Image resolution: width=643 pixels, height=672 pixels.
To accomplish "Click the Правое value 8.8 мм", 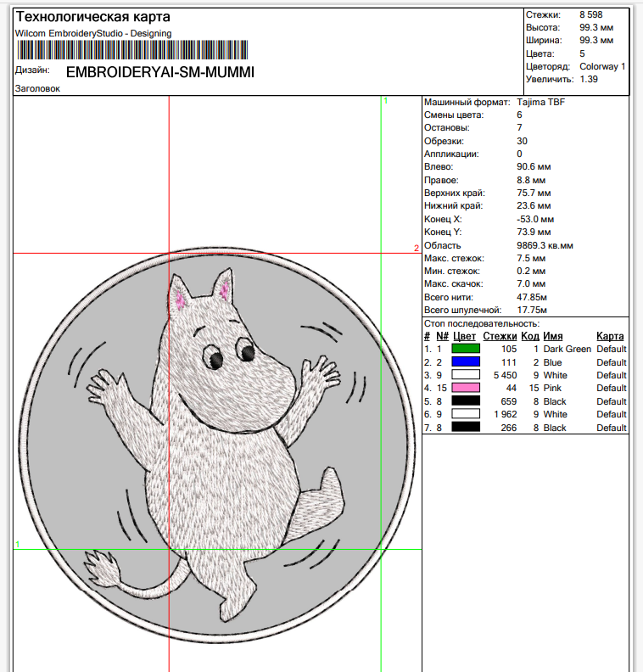I will point(531,180).
